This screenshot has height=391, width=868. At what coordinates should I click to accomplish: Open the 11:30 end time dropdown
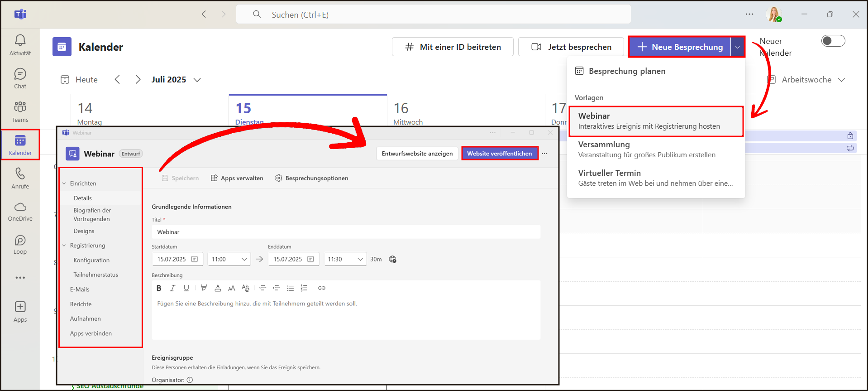(x=345, y=259)
